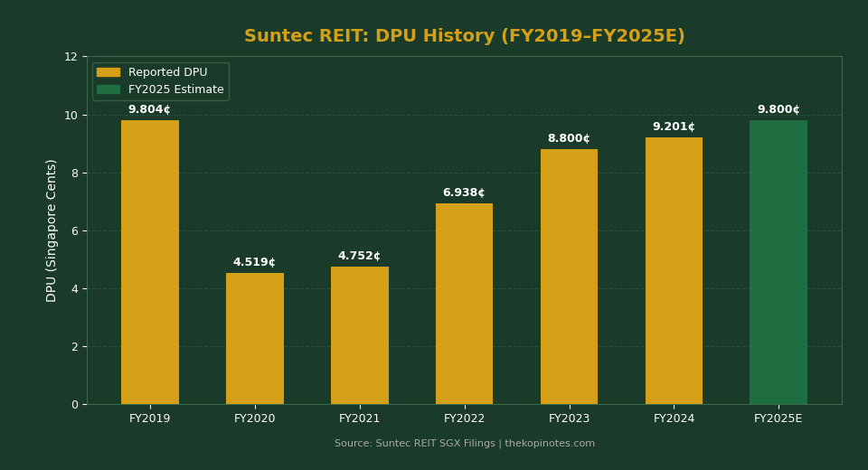Click the green FY2025E estimate bar
The height and width of the screenshot is (470, 868).
tap(778, 262)
